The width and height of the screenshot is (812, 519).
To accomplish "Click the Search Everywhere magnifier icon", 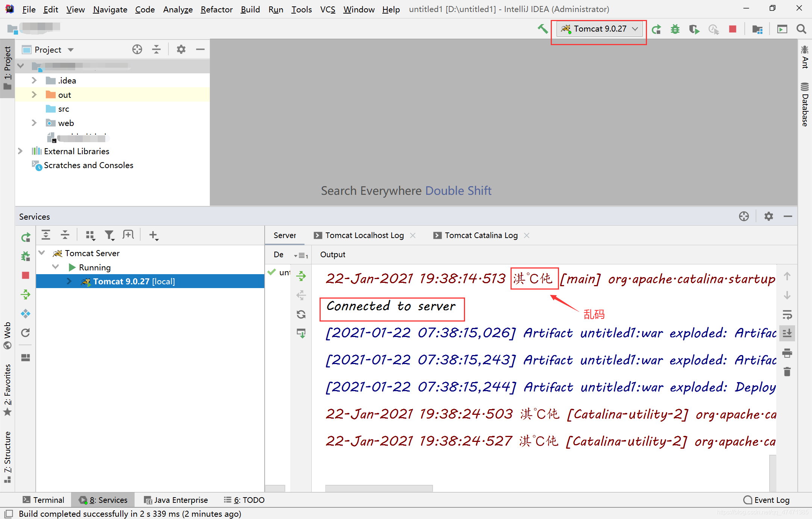I will [801, 29].
